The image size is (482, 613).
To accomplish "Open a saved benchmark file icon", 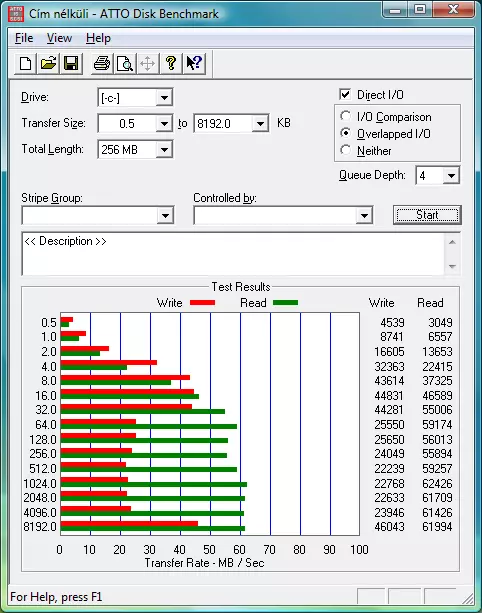I will pyautogui.click(x=48, y=63).
